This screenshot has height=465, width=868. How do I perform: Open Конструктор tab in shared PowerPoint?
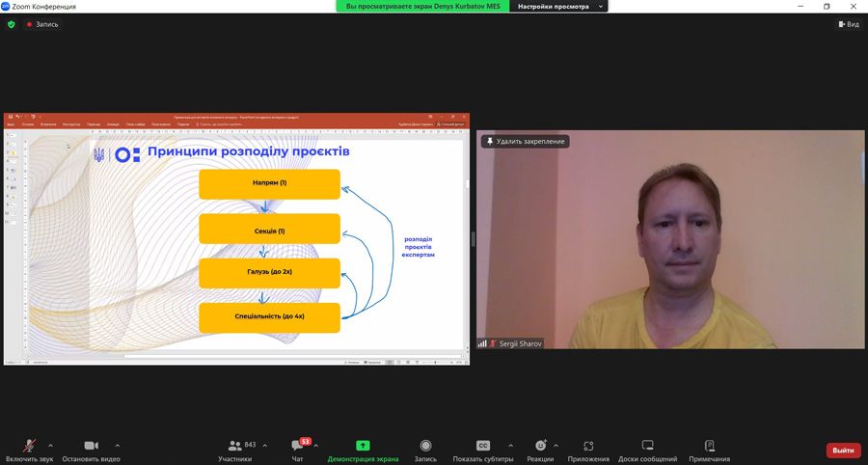click(x=71, y=124)
